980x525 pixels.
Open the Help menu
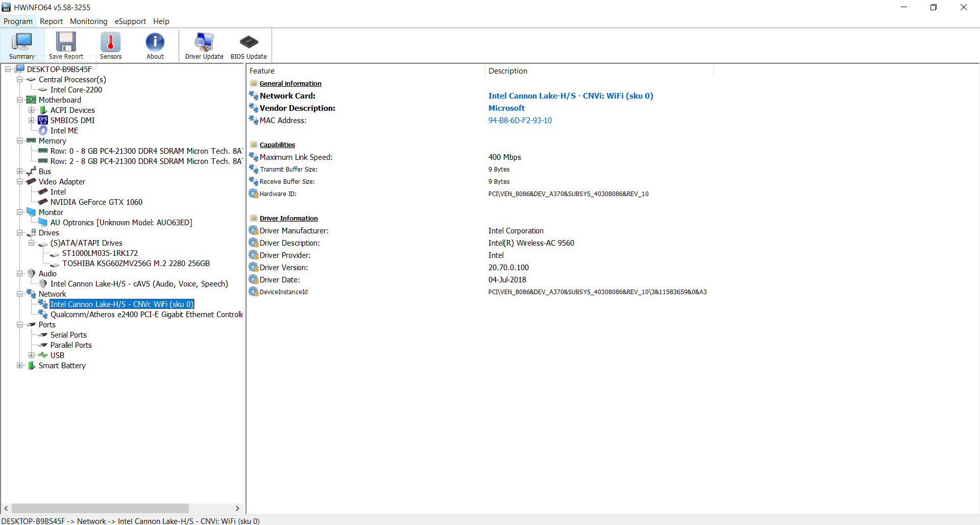pyautogui.click(x=161, y=21)
